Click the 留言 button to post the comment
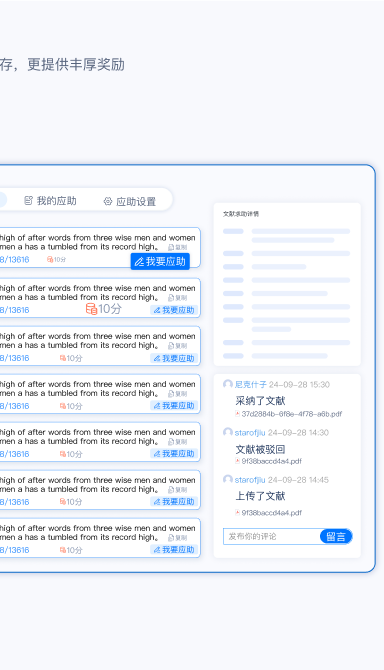Screen dimensions: 384x670 tap(336, 536)
